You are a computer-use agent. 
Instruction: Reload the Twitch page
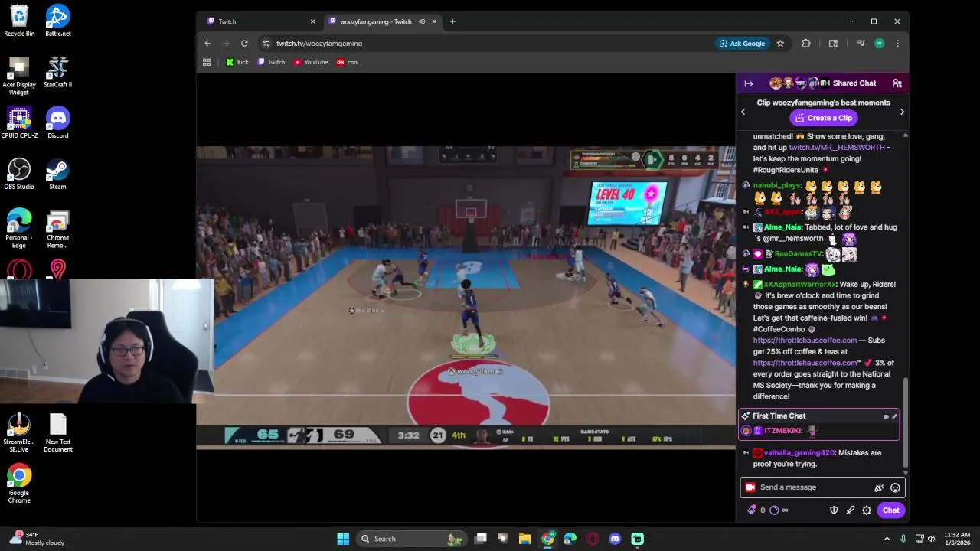[x=244, y=44]
